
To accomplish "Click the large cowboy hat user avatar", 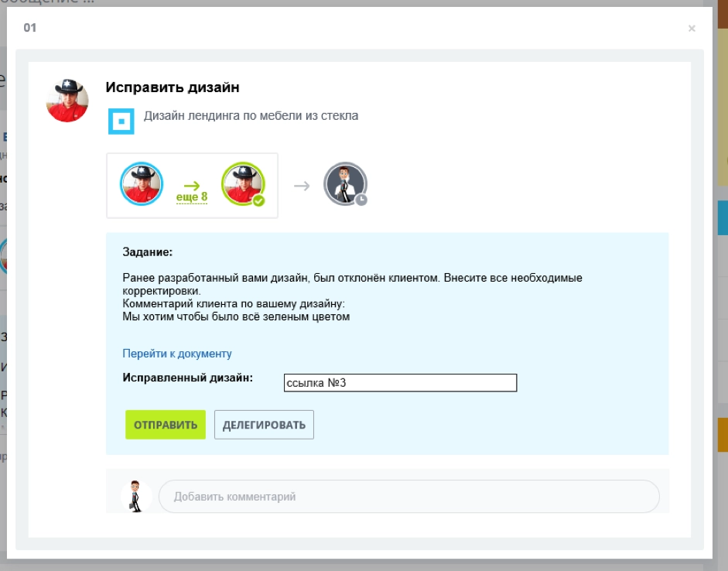I will (x=67, y=101).
